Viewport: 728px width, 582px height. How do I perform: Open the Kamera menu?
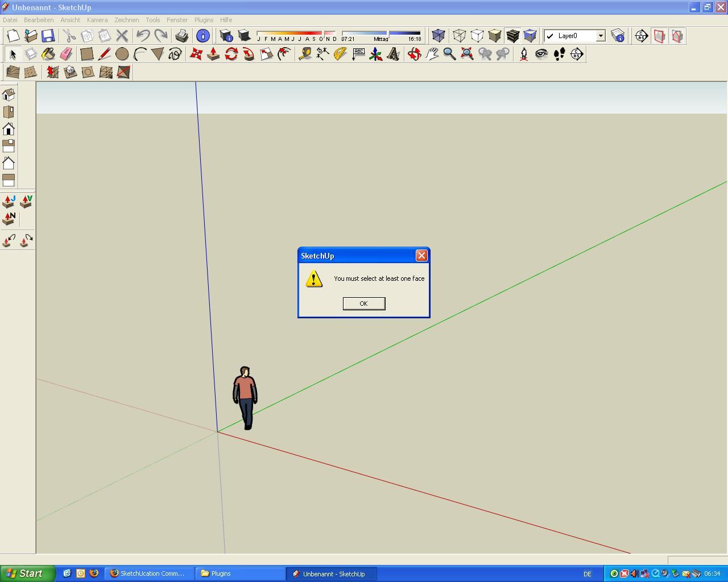click(97, 20)
